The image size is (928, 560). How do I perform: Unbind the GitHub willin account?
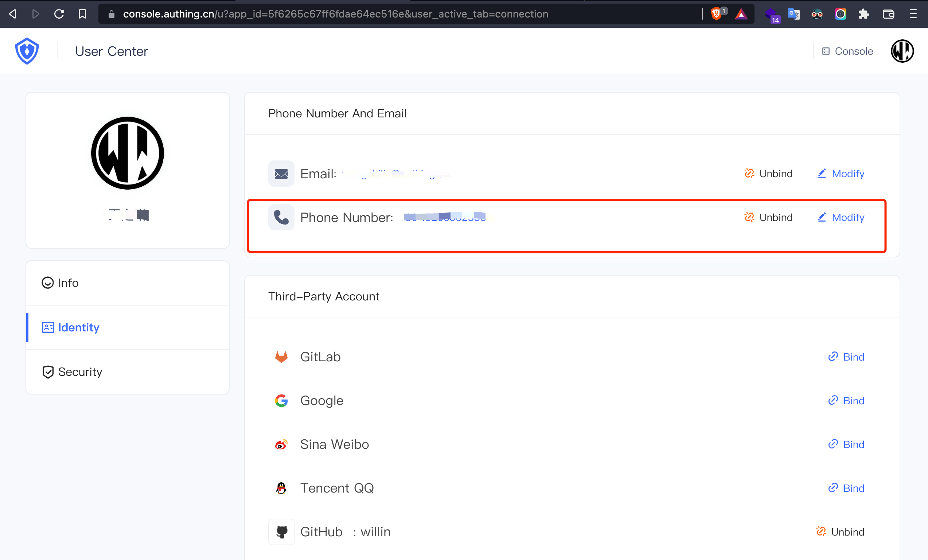pos(840,531)
